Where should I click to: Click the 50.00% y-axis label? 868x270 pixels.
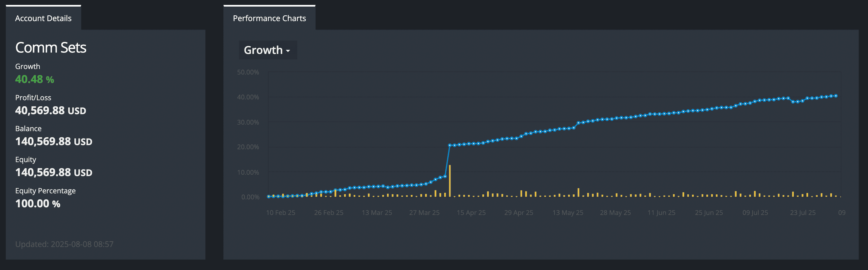click(248, 72)
